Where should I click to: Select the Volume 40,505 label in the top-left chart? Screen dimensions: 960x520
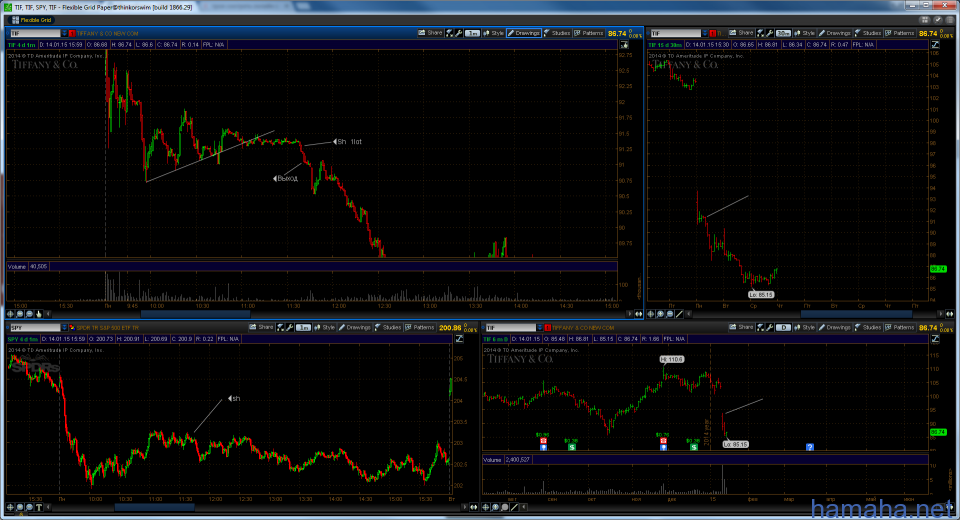28,266
